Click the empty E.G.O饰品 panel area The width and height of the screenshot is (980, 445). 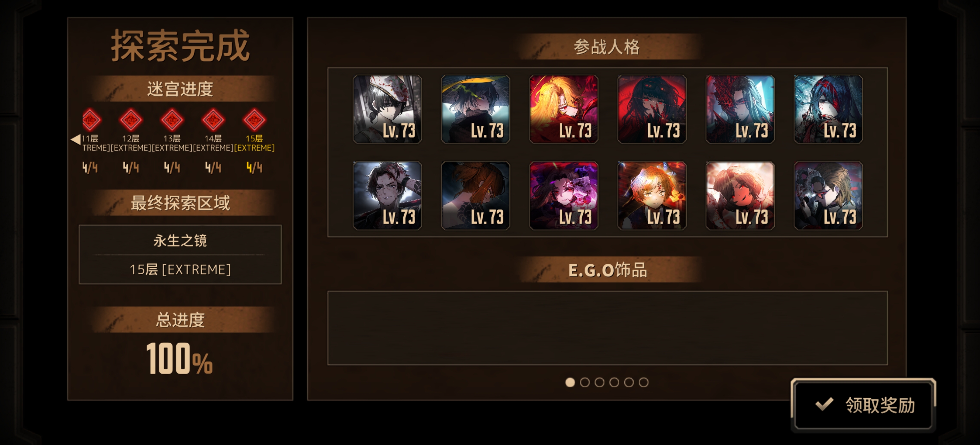pos(607,328)
